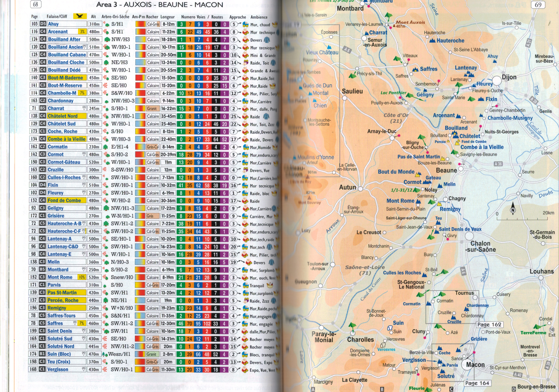Click the Chambolle-Musigny label on the map
This screenshot has width=559, height=392.
point(510,118)
